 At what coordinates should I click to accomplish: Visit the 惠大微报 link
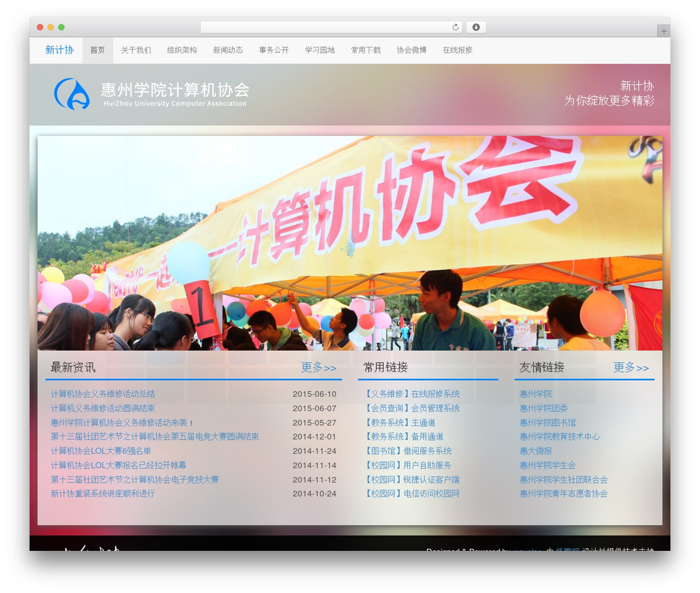coord(535,451)
